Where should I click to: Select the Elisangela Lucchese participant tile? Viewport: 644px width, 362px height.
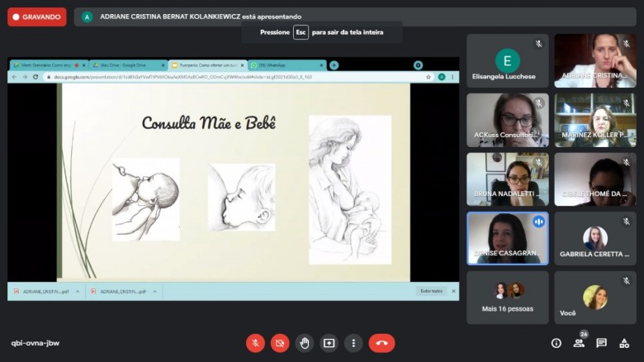pos(507,61)
